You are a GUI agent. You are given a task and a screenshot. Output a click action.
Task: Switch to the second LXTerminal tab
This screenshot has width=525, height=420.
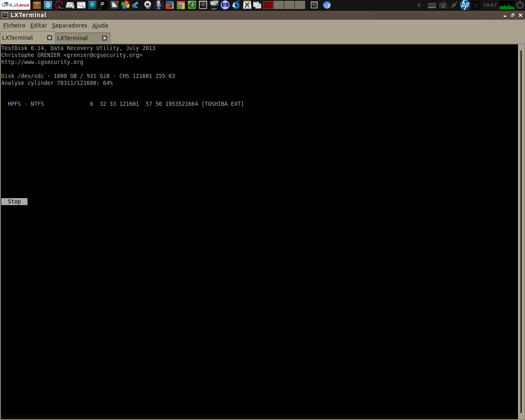pyautogui.click(x=82, y=38)
